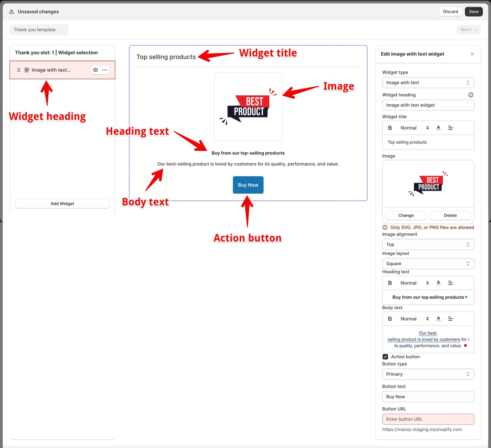Focus the Button text field containing Buy Now

[428, 397]
